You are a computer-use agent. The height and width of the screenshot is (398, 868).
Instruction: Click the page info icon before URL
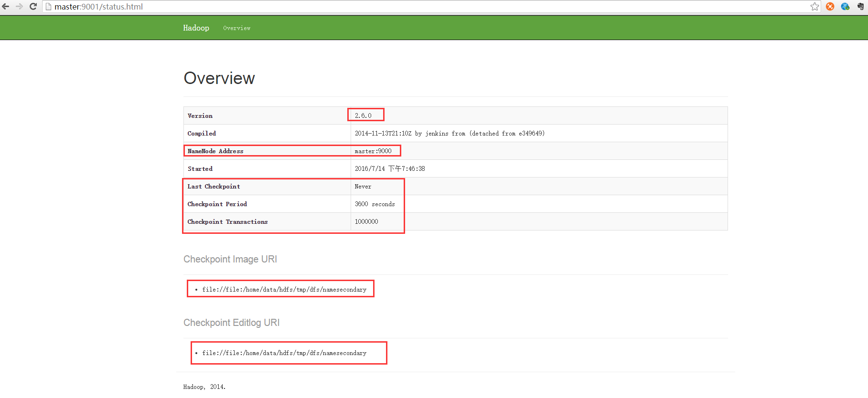tap(48, 7)
